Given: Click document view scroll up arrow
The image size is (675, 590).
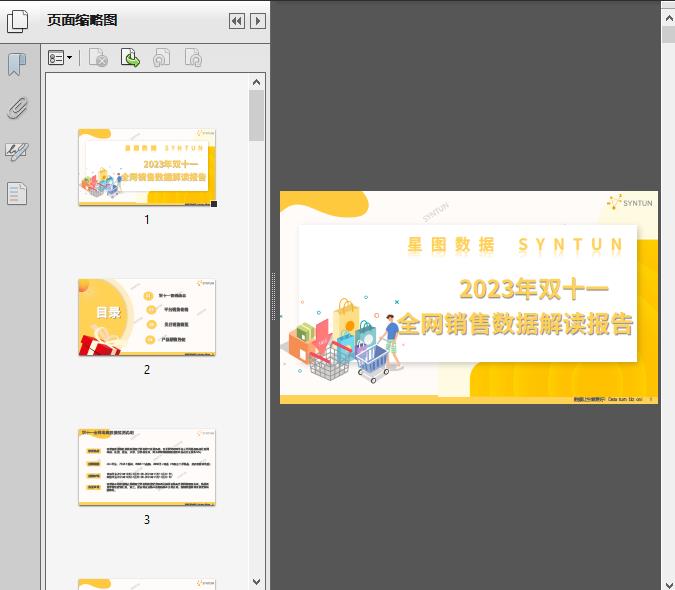Looking at the screenshot, I should tap(669, 18).
